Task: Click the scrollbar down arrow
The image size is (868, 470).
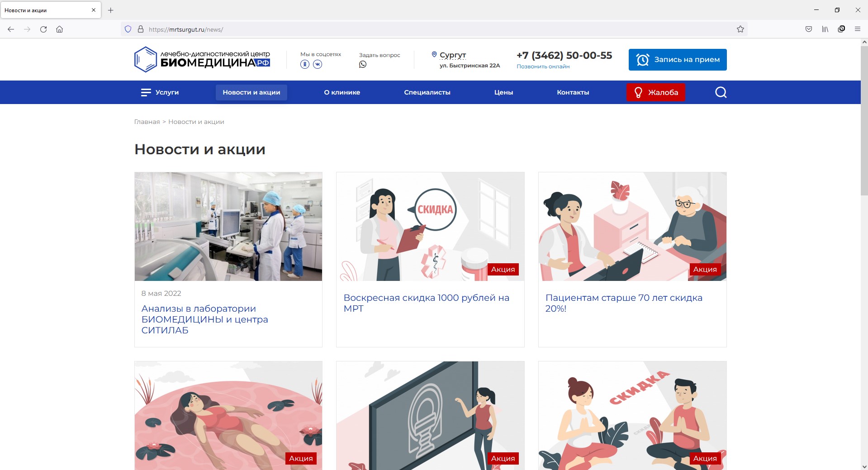Action: (x=864, y=466)
